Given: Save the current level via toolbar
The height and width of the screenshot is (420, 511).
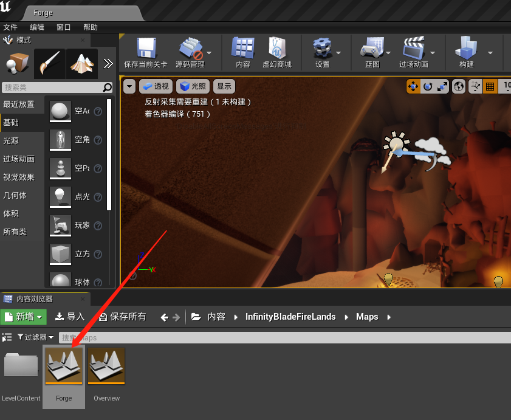Looking at the screenshot, I should tap(146, 52).
